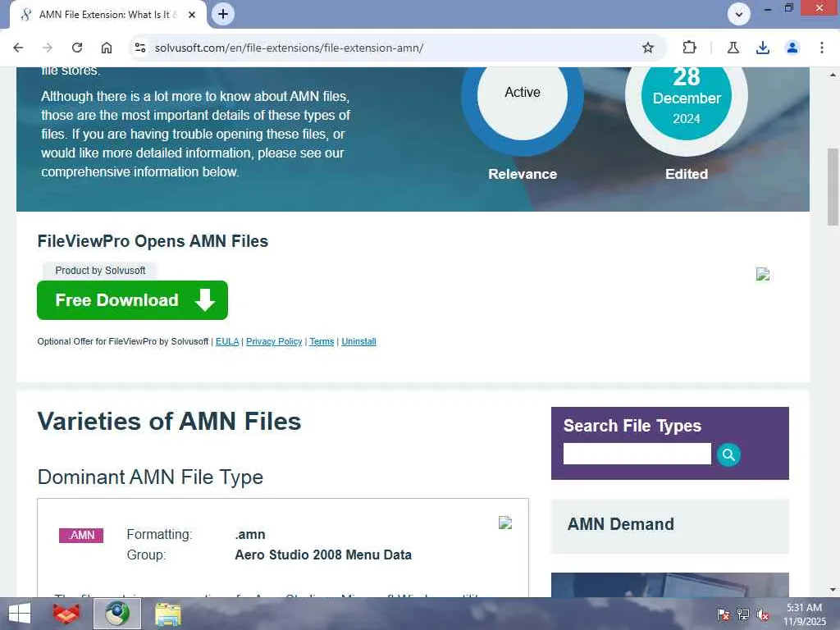Click the Action Center flag tray icon
The width and height of the screenshot is (840, 630).
(724, 614)
